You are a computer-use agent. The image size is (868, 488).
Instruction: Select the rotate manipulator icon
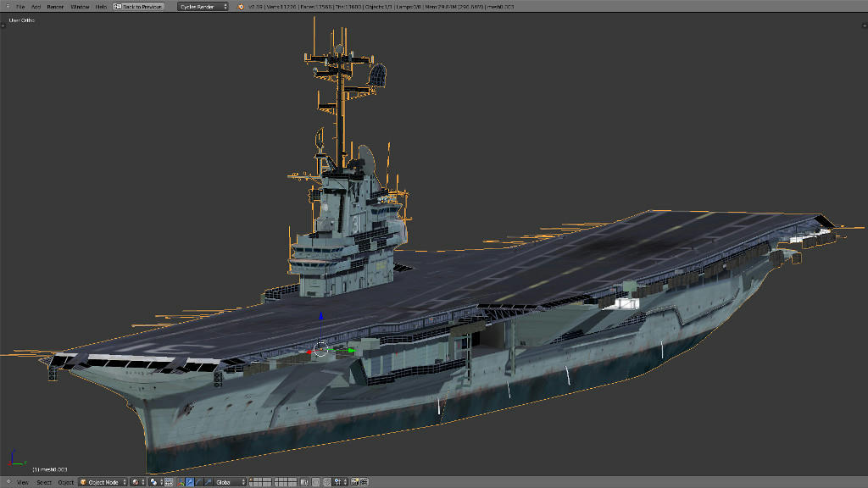pyautogui.click(x=198, y=482)
